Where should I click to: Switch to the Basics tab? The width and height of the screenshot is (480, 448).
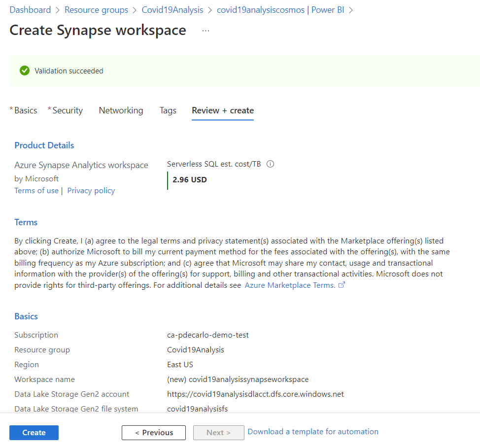pos(26,110)
